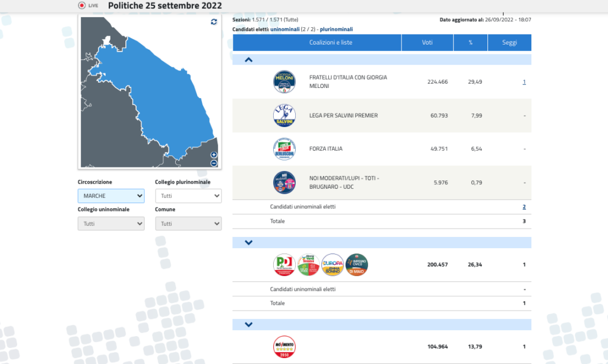Click the red LIVE indicator icon
The height and width of the screenshot is (364, 608).
click(x=82, y=5)
